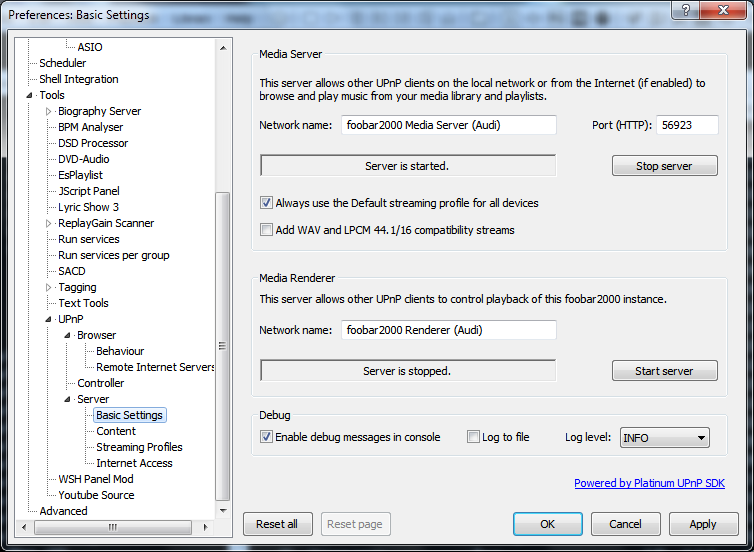Toggle Enable debug messages in console
This screenshot has width=754, height=552.
pyautogui.click(x=266, y=437)
